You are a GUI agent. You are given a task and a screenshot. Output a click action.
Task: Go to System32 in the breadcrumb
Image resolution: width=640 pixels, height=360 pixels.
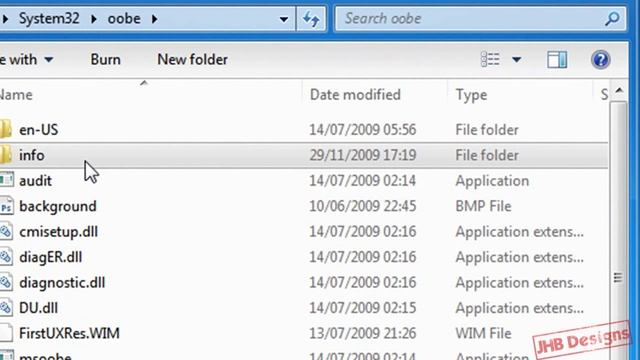49,19
